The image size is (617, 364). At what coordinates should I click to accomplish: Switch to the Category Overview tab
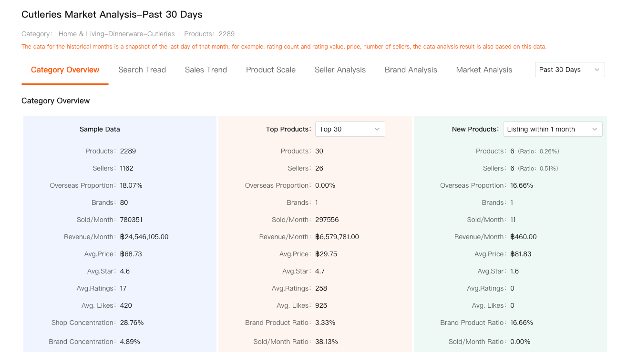[65, 70]
